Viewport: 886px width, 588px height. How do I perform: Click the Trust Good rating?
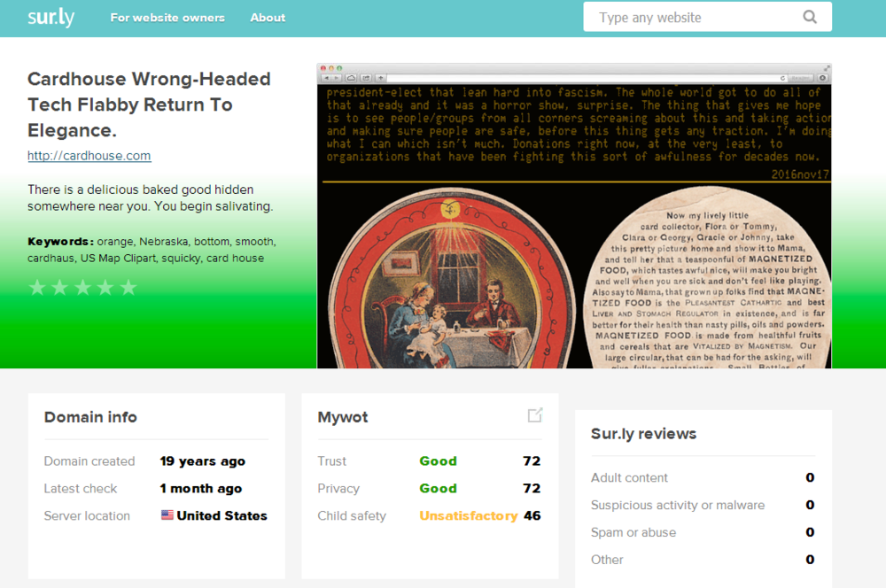tap(438, 460)
